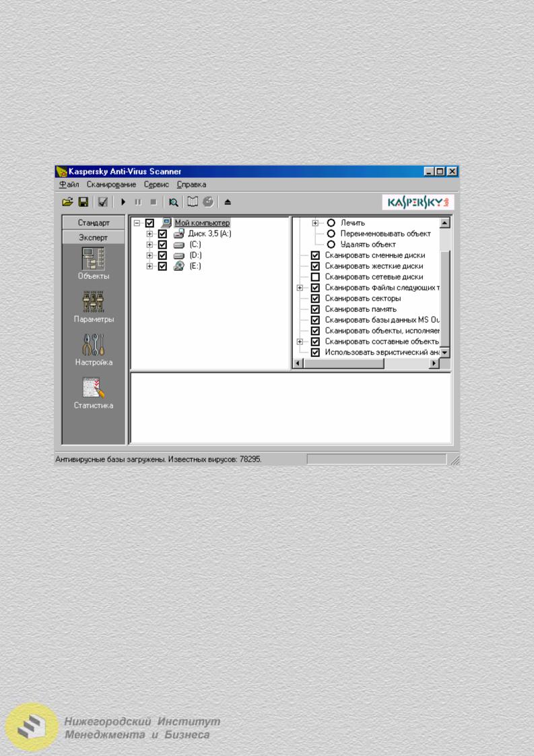Toggle Использовать эвристический анализ checkbox
The image size is (534, 756).
315,352
